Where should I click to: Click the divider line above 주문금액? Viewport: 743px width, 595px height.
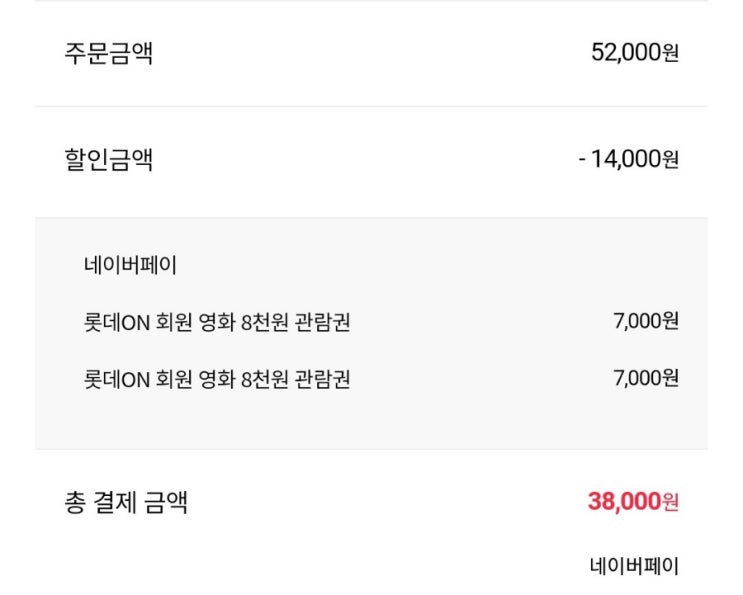[x=372, y=0]
